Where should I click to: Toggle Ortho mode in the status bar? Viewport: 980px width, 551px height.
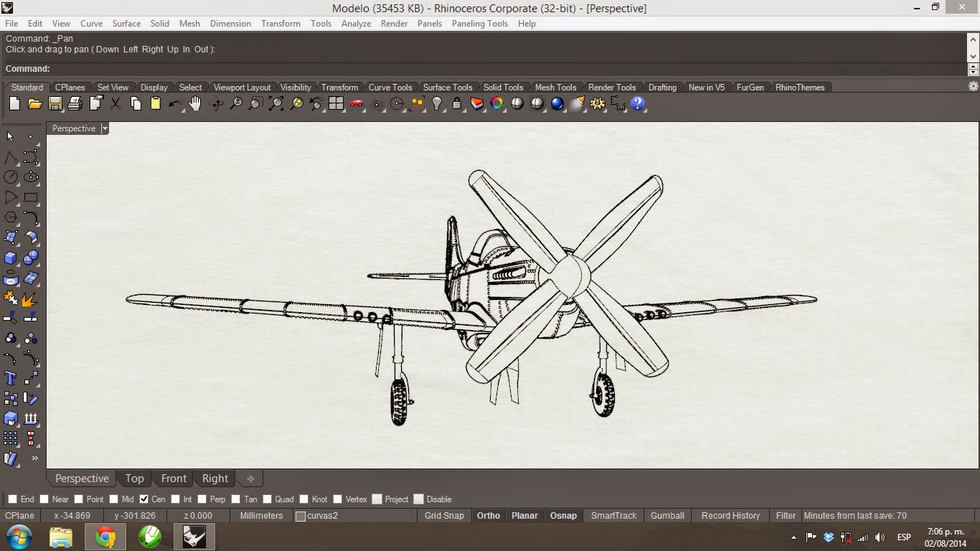[x=488, y=515]
